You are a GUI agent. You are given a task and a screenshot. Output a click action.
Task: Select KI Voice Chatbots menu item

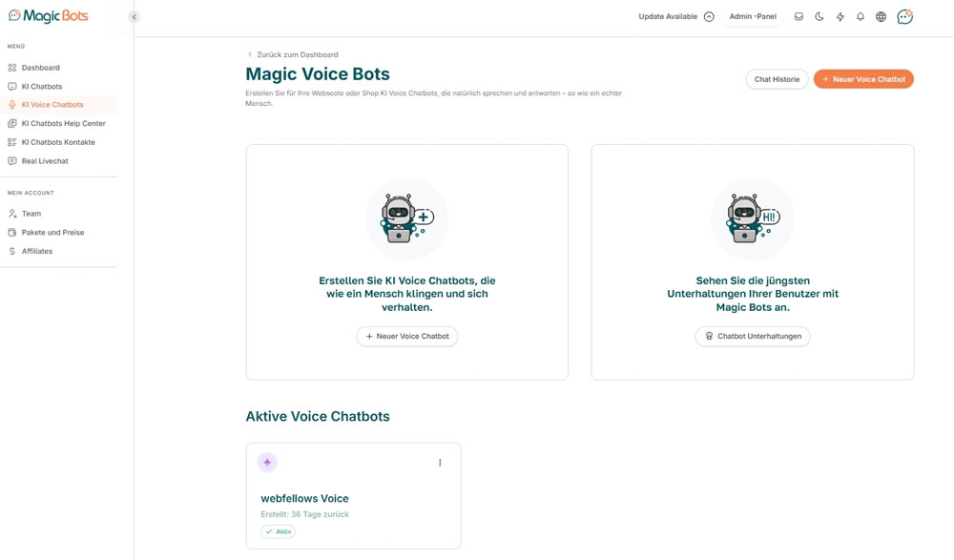pos(58,105)
